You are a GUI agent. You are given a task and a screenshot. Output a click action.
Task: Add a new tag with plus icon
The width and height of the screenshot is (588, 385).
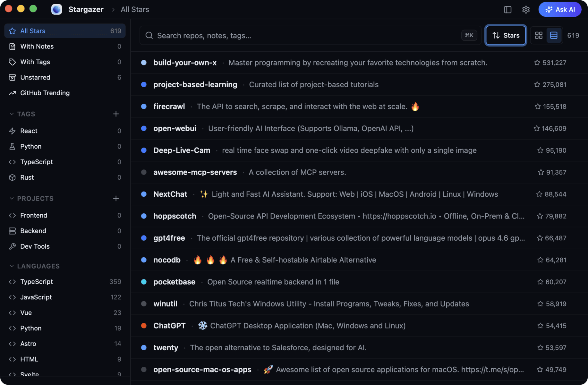pos(116,114)
